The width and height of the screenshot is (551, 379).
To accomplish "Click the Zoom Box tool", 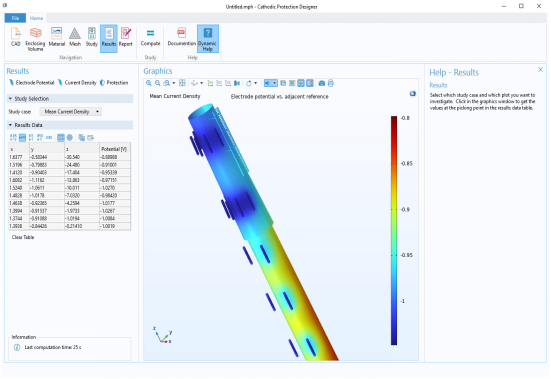I will click(167, 83).
